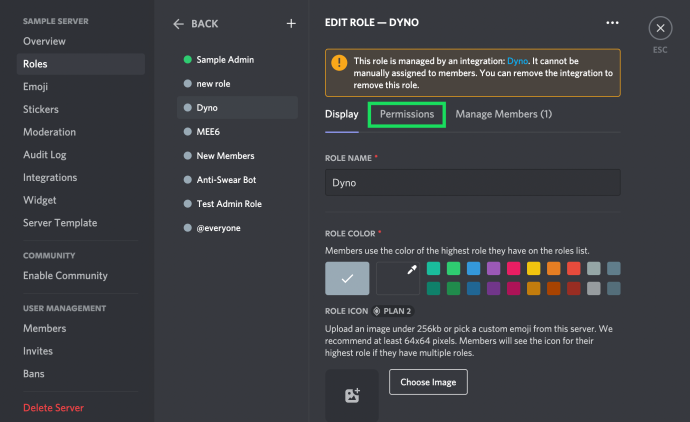This screenshot has width=690, height=422.
Task: Open Audit Log in the sidebar
Action: coord(44,155)
